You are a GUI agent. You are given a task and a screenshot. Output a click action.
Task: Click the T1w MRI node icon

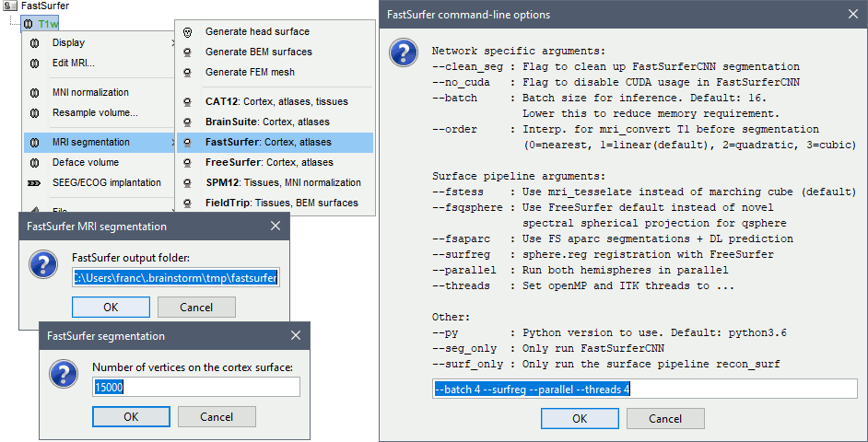tap(27, 22)
